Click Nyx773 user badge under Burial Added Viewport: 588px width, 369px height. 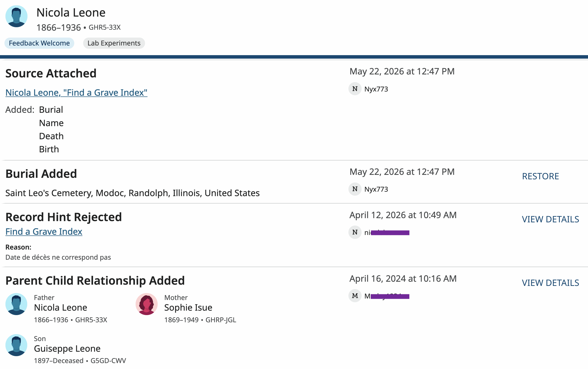[355, 189]
